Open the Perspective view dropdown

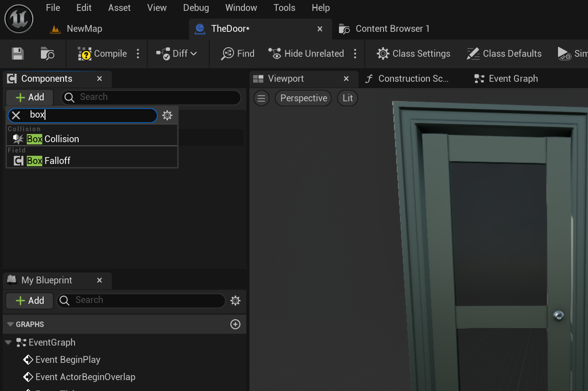304,98
